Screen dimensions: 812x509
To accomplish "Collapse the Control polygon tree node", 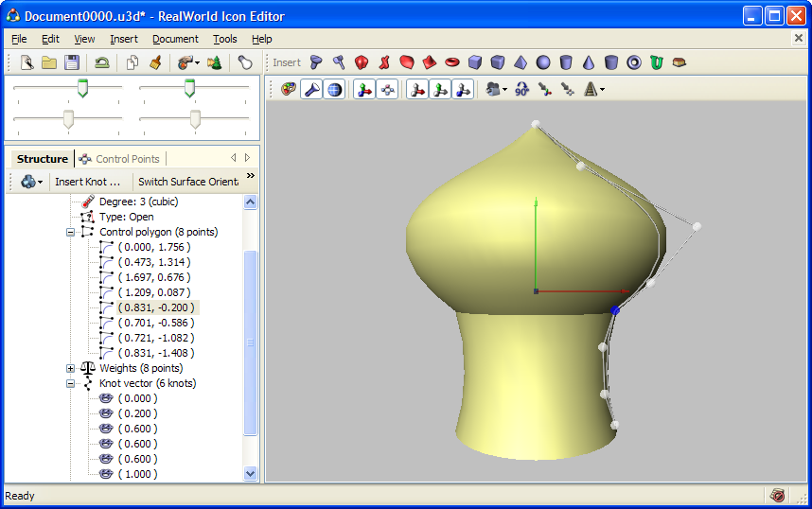I will [x=70, y=232].
